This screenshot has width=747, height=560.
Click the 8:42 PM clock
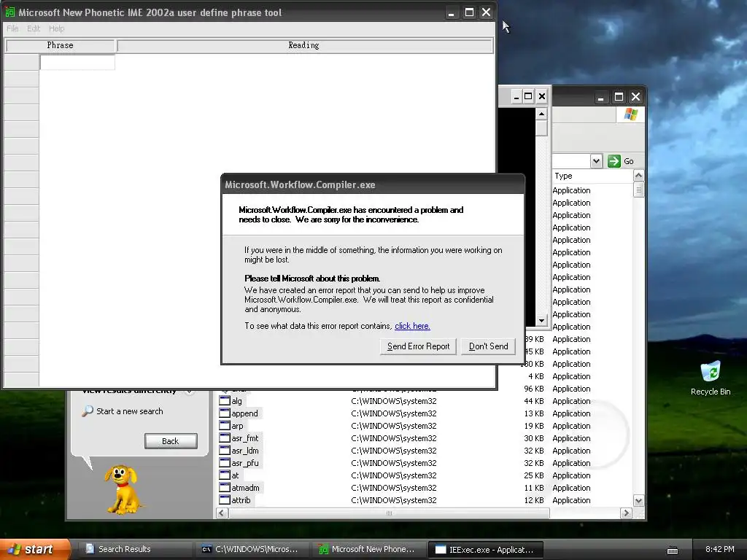[x=719, y=549]
